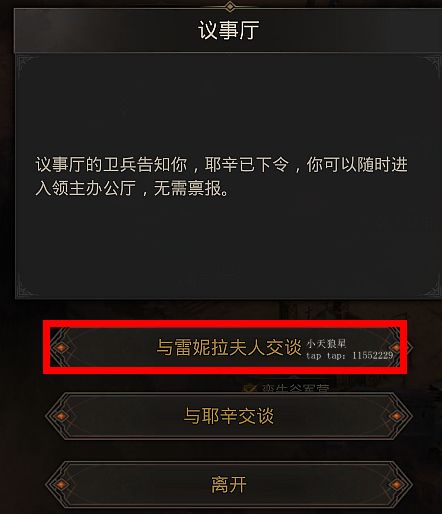Choose the 与耶辛交谈 option
The width and height of the screenshot is (442, 514).
[229, 416]
